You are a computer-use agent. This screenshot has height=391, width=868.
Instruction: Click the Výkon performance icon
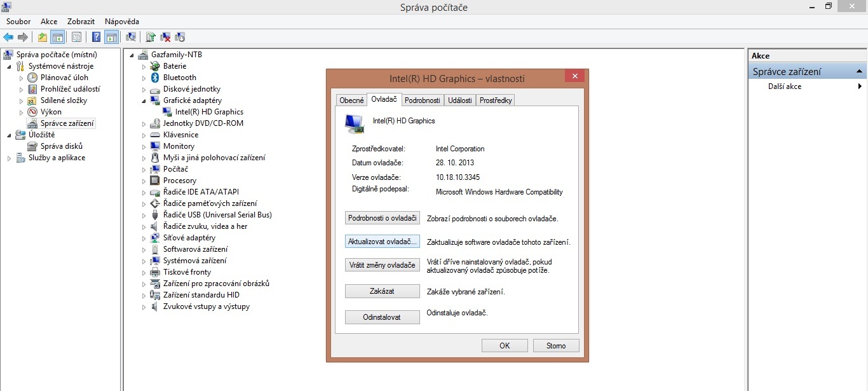coord(32,112)
